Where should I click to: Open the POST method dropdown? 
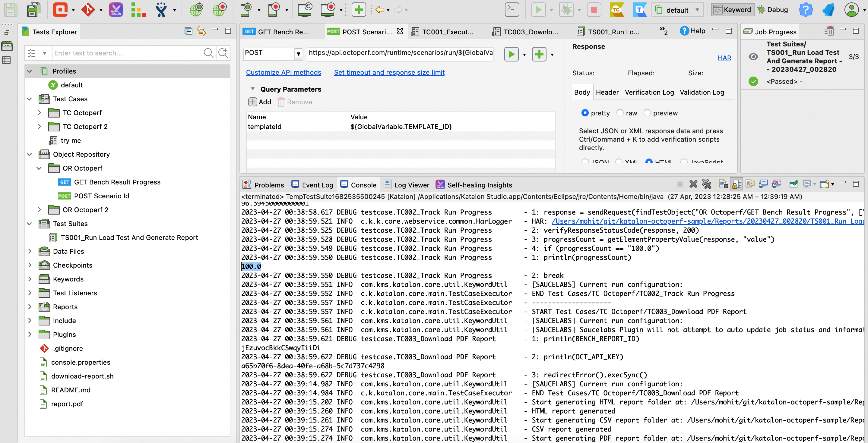[298, 54]
